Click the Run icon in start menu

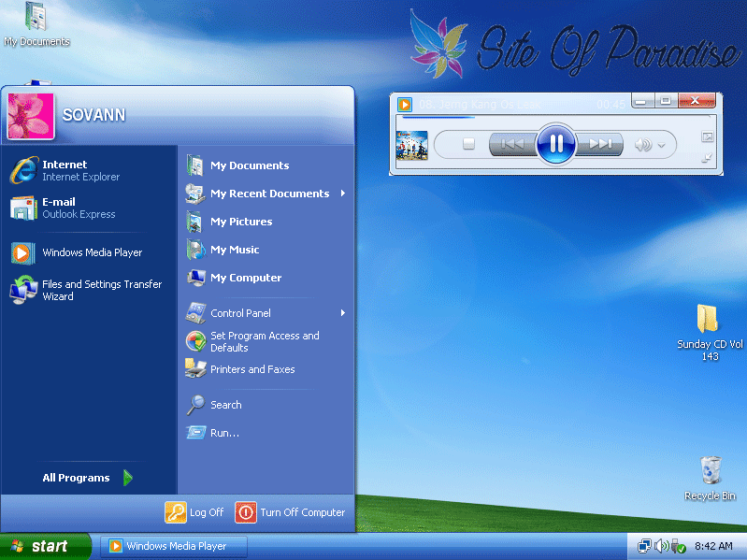(195, 432)
